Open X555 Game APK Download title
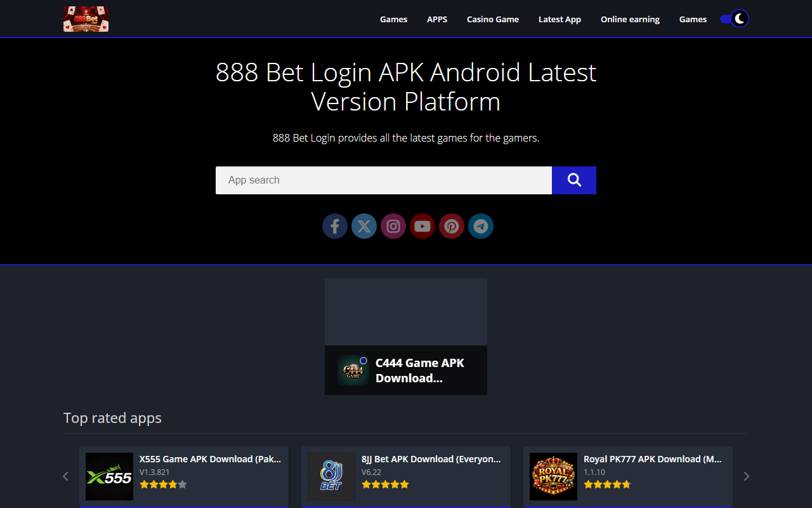This screenshot has height=508, width=812. tap(210, 459)
